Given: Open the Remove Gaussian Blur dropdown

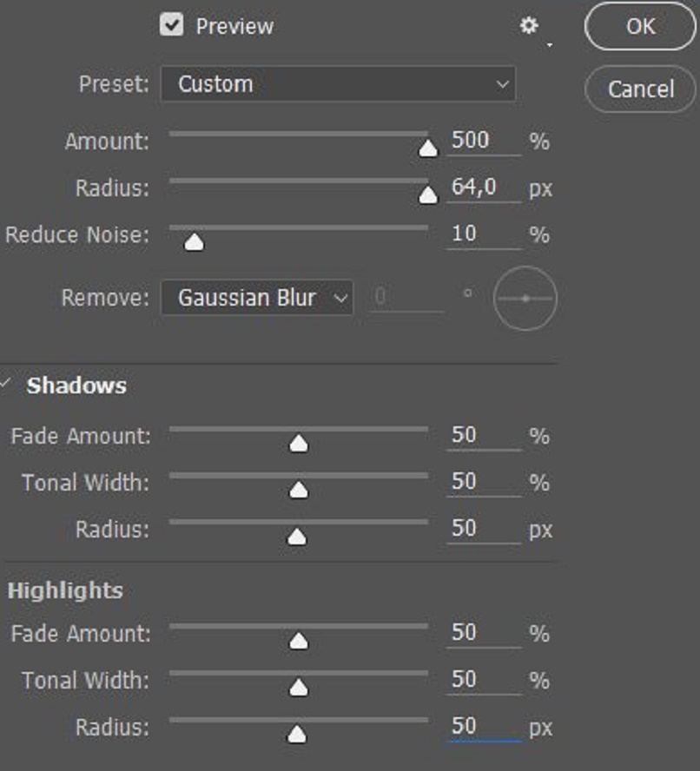Looking at the screenshot, I should tap(257, 298).
